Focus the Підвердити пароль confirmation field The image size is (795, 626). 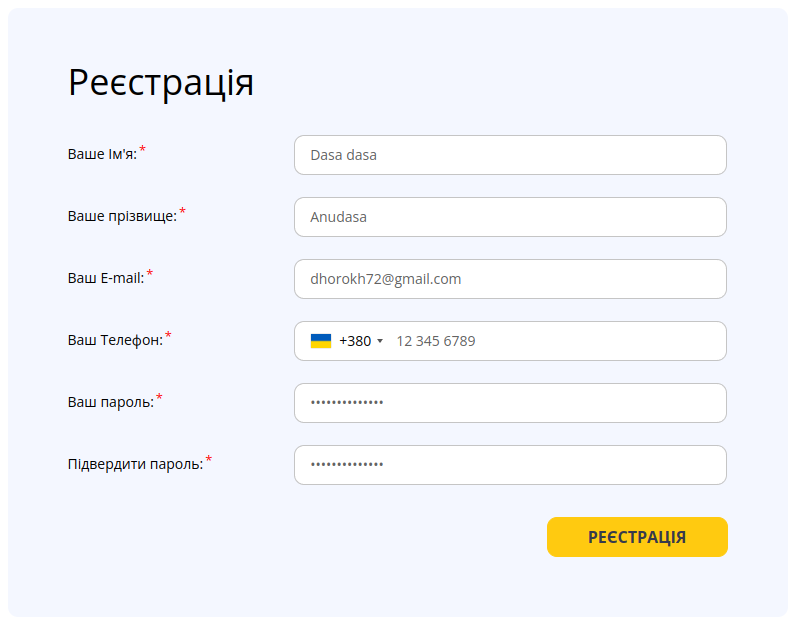510,465
